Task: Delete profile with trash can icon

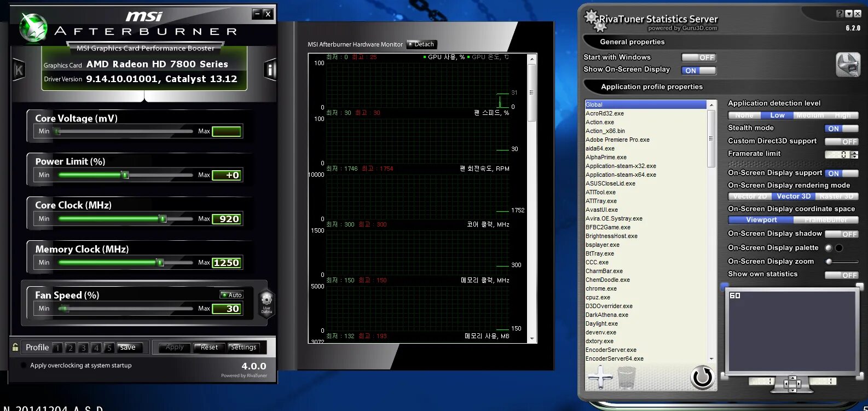Action: point(627,378)
